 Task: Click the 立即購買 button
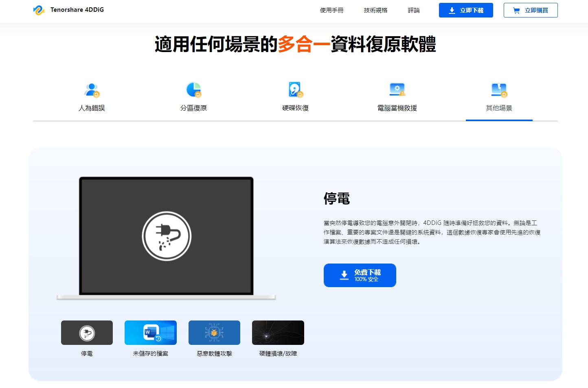531,10
